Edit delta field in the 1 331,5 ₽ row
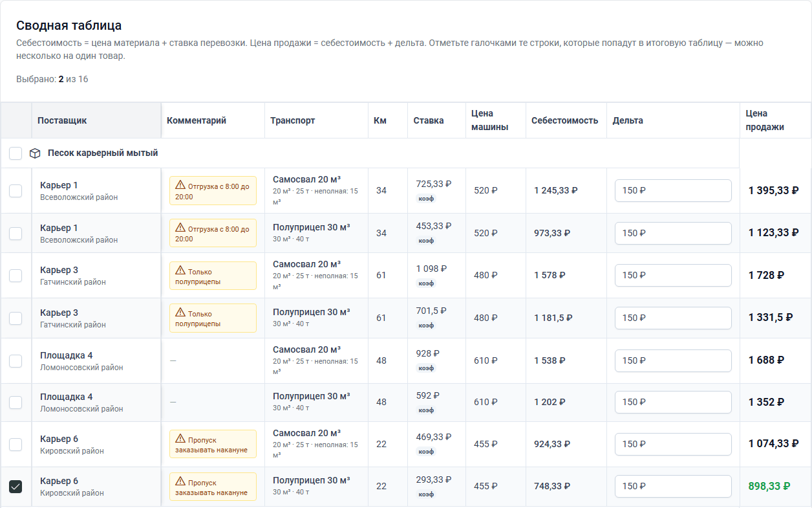This screenshot has height=508, width=812. pyautogui.click(x=673, y=318)
